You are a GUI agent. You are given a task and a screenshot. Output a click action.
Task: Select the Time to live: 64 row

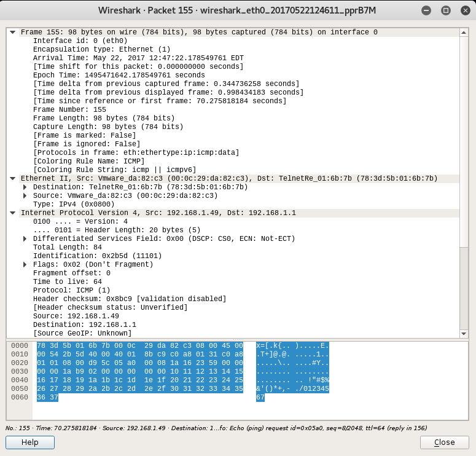point(68,281)
